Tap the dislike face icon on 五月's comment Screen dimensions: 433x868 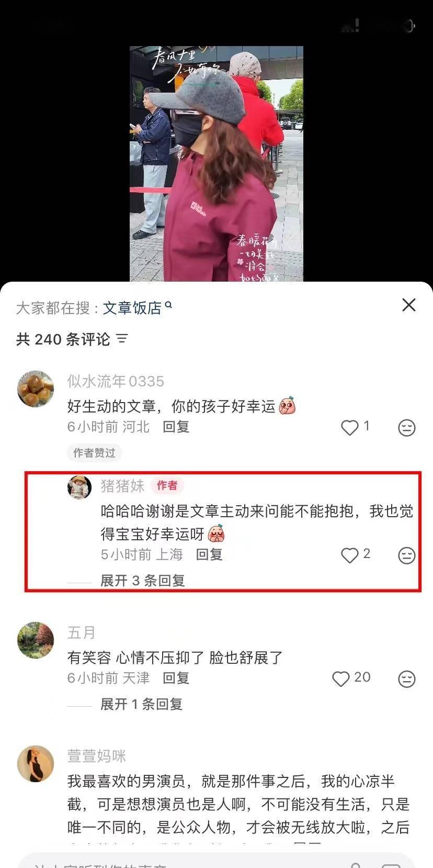coord(407,679)
